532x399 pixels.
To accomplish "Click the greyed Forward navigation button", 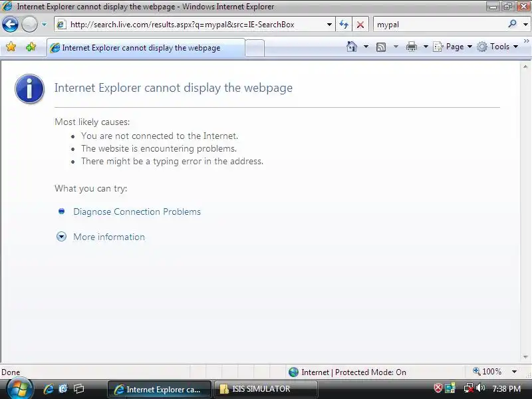I will pyautogui.click(x=29, y=25).
